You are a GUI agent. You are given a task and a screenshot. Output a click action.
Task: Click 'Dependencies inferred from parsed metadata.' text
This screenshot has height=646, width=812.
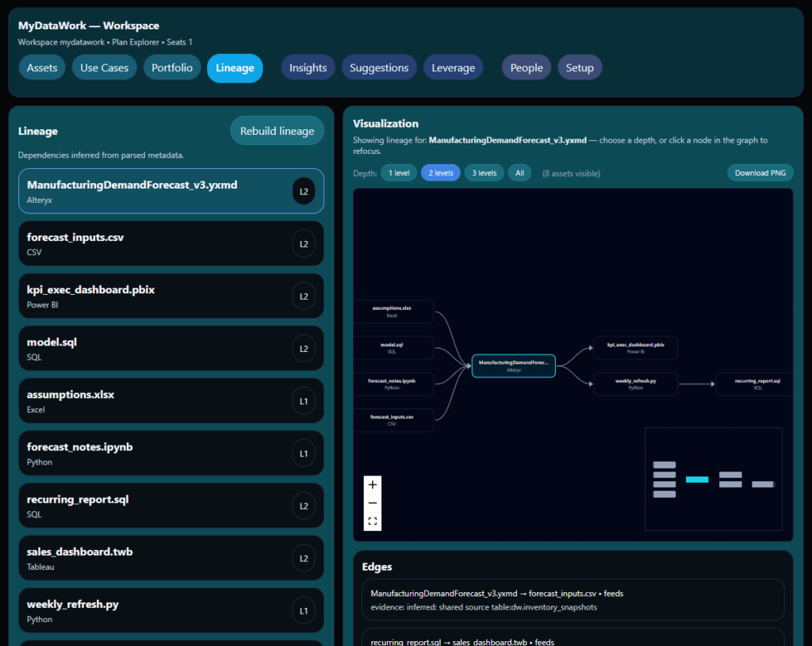point(101,155)
